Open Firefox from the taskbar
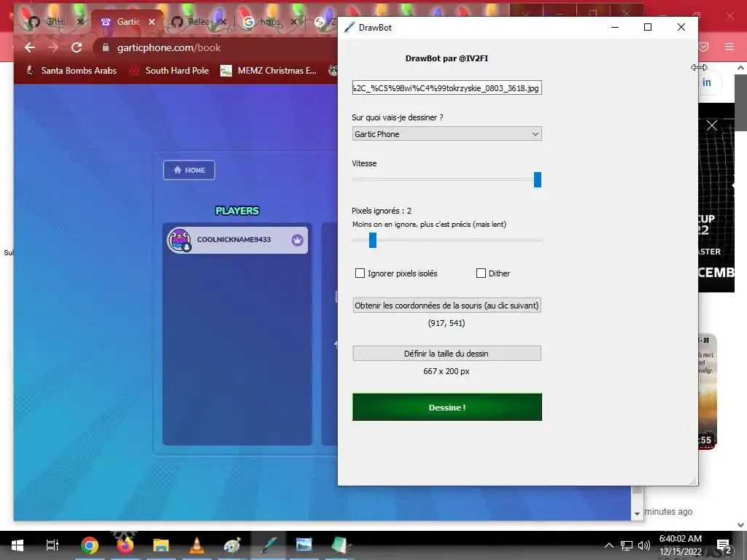 125,545
